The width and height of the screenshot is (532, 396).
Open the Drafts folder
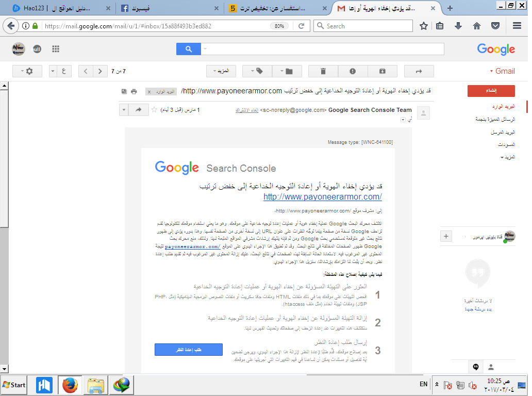[x=507, y=144]
